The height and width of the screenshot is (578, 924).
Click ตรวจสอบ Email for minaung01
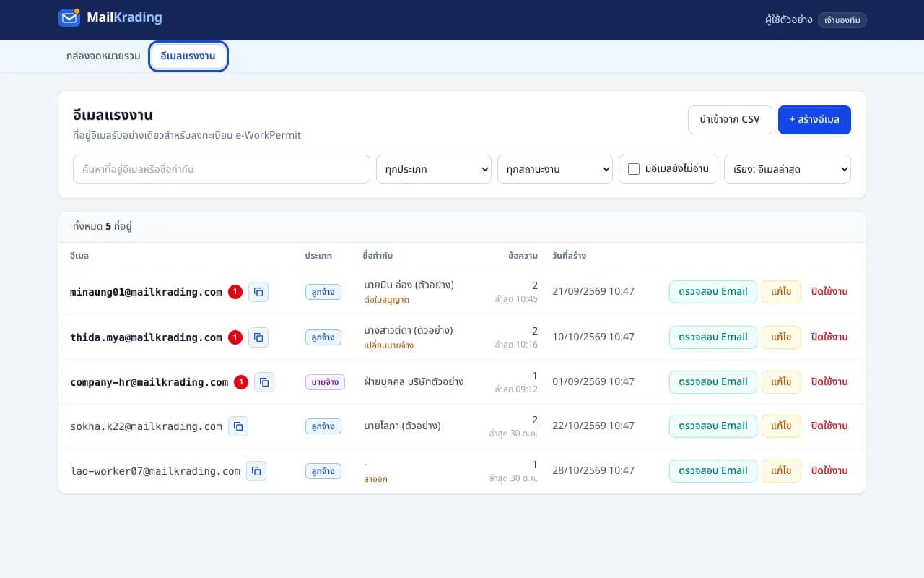pos(713,292)
